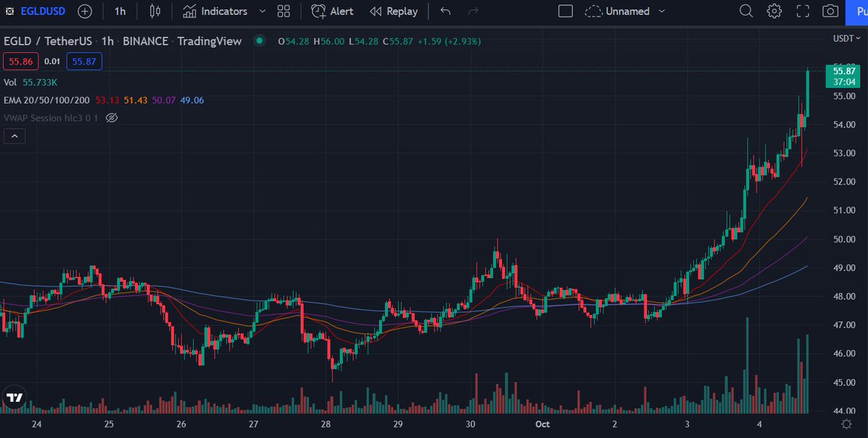Click the 55.87 current price label
Viewport: 868px width, 438px height.
[x=845, y=70]
